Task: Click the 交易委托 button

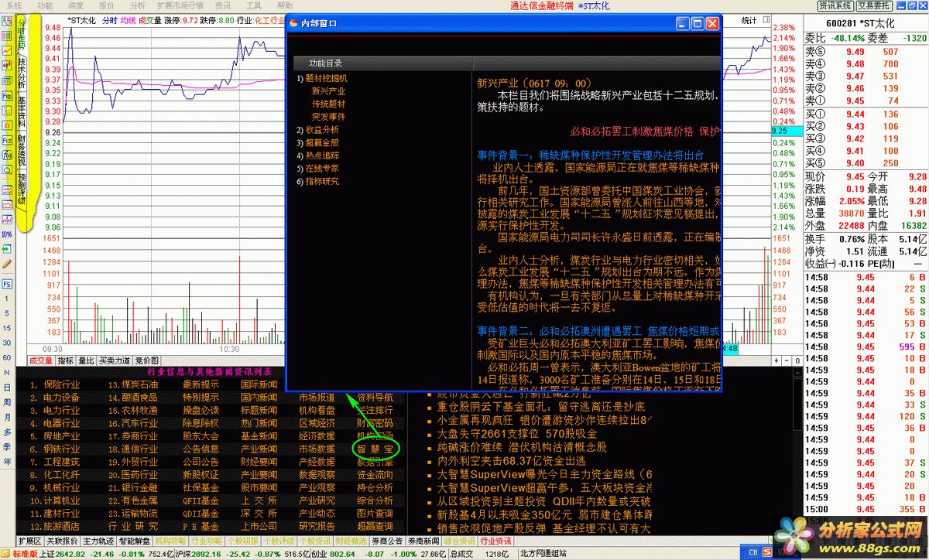Action: (874, 6)
